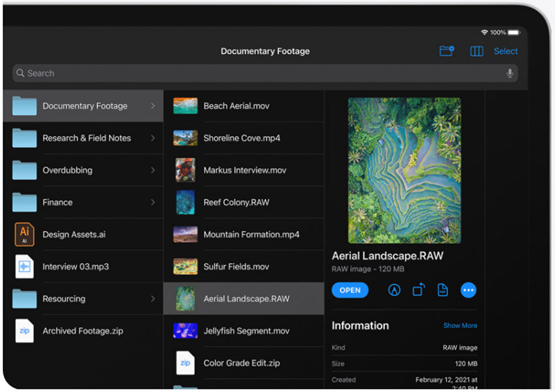Open the more options ellipsis button
The image size is (555, 392).
(x=468, y=290)
